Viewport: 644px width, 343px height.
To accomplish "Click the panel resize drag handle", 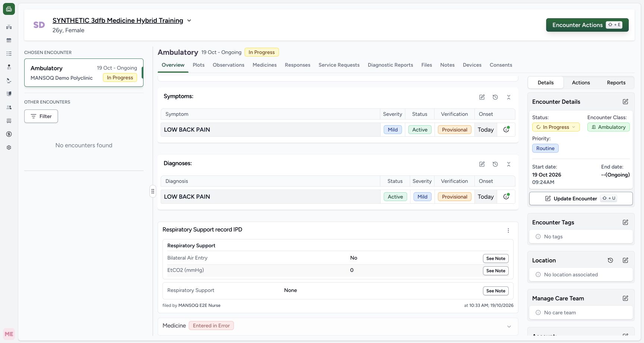I will point(153,191).
